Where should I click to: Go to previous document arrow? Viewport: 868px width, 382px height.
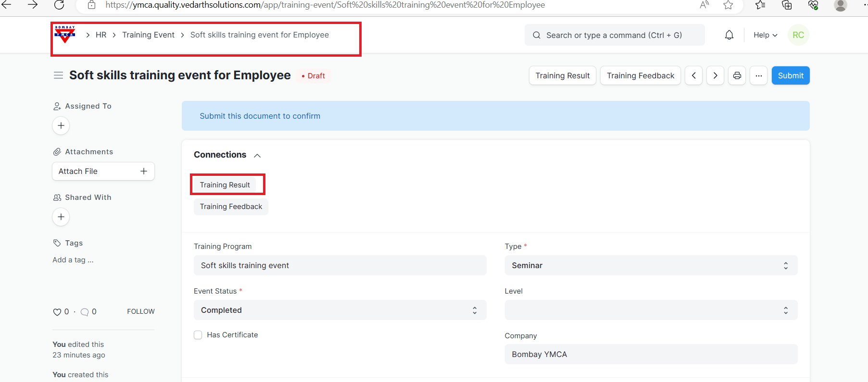[693, 75]
